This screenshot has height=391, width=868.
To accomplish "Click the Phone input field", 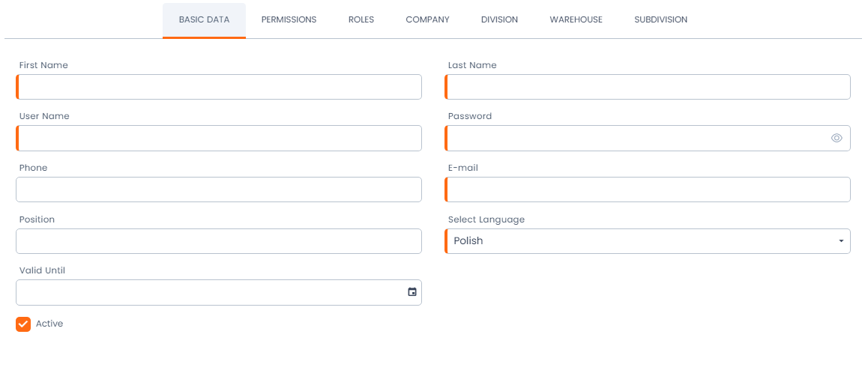I will click(219, 190).
